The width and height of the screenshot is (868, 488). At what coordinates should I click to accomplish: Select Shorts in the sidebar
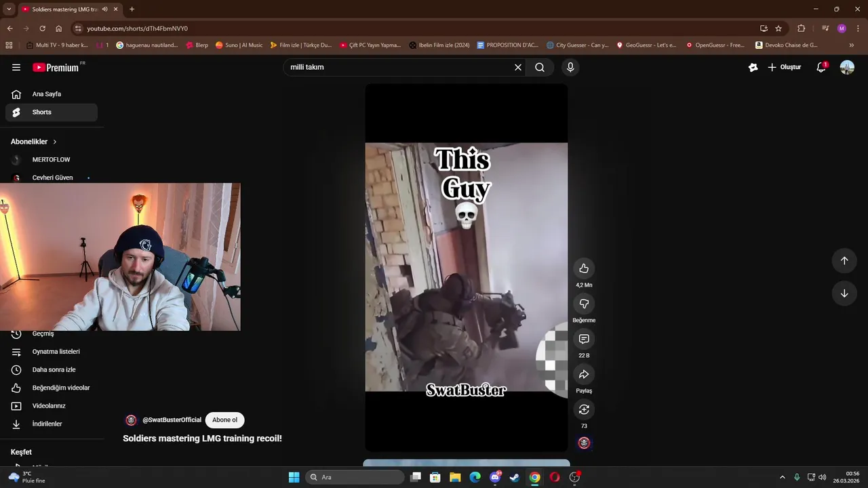coord(52,112)
